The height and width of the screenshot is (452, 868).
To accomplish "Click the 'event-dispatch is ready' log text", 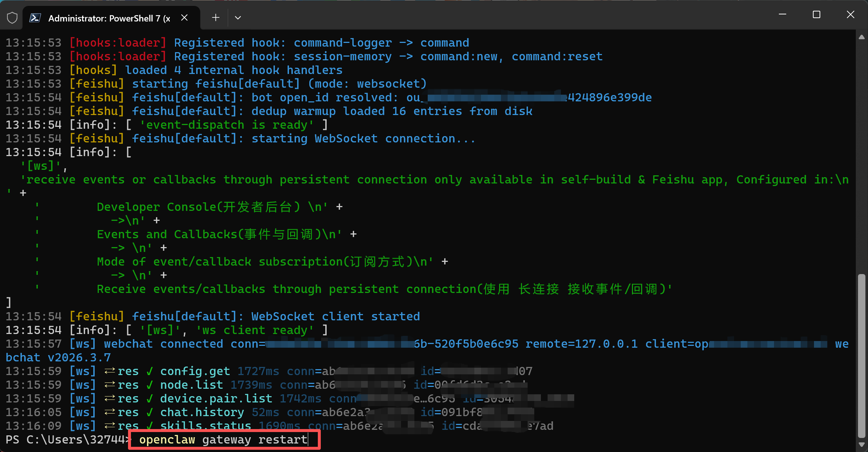I will click(x=226, y=125).
